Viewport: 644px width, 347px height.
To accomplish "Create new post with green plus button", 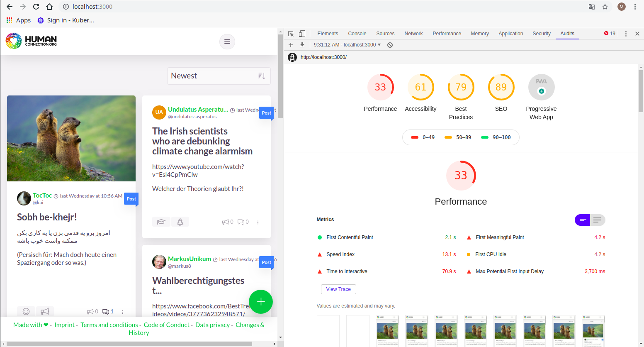I will click(x=261, y=302).
